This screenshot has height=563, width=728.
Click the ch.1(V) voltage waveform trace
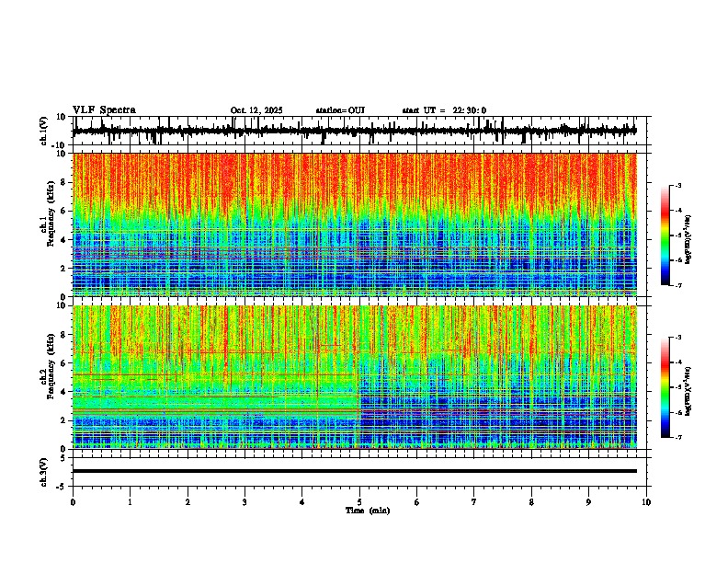355,131
